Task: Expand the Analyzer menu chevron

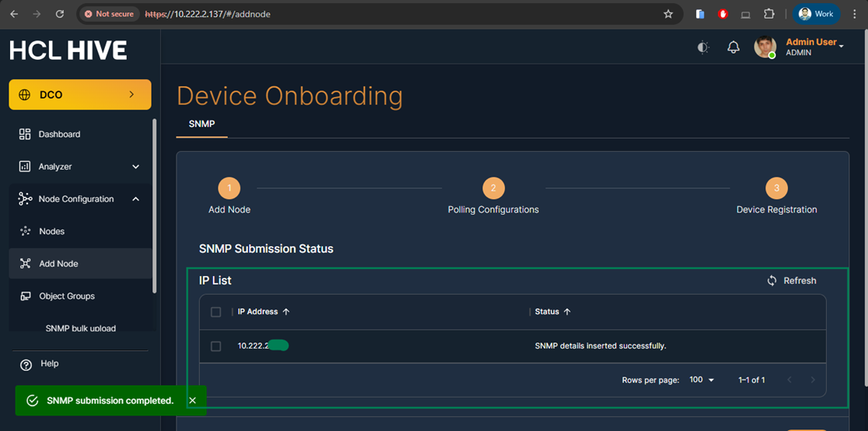Action: click(x=136, y=166)
